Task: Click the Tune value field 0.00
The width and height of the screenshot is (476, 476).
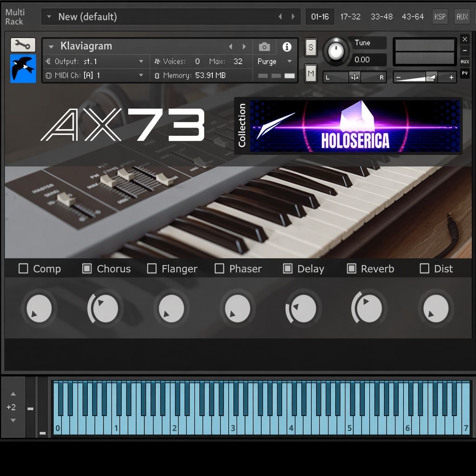Action: [x=369, y=59]
